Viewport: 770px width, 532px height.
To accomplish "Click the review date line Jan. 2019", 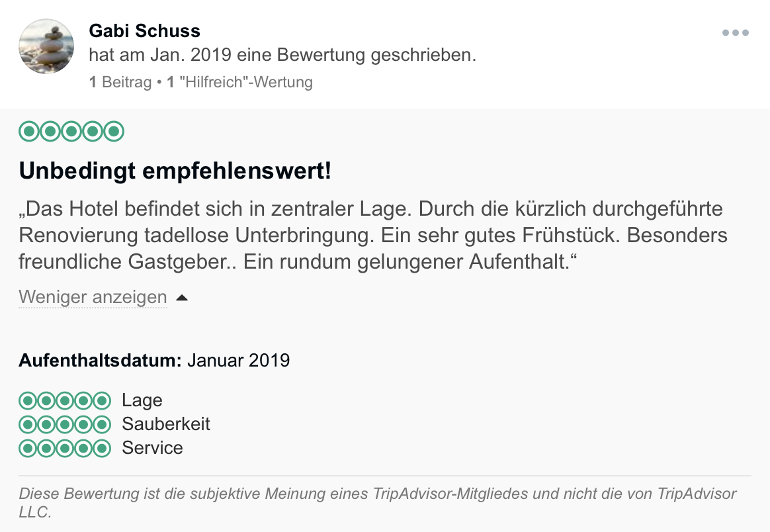I will pos(282,55).
